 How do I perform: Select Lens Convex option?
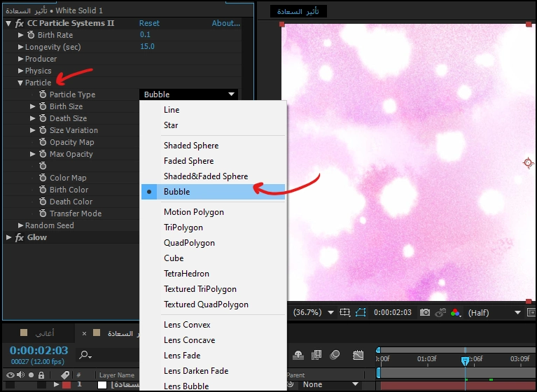(x=187, y=325)
